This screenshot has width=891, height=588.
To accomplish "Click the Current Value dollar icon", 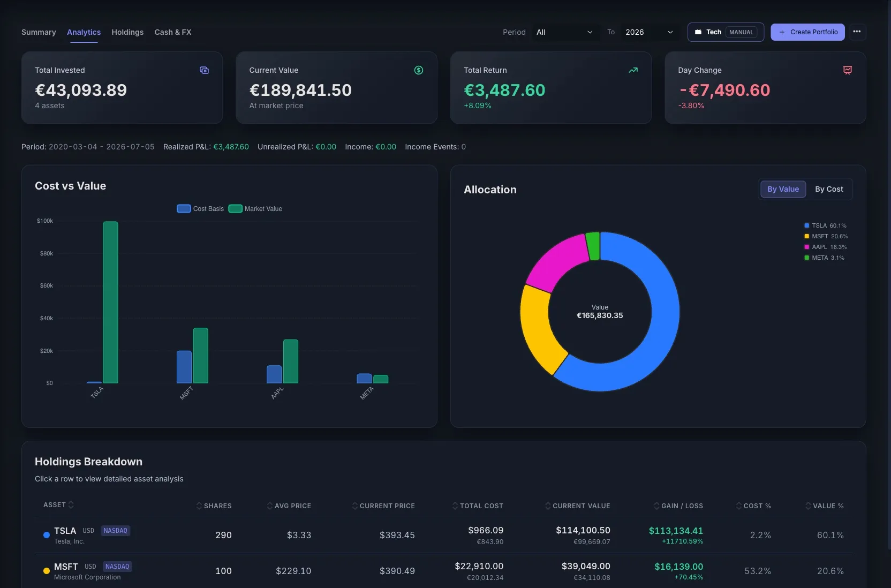I will point(419,70).
